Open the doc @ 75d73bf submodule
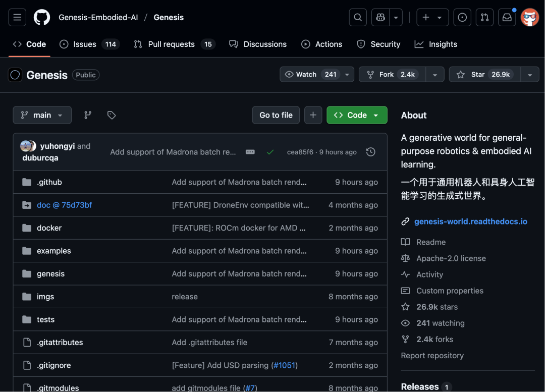 point(64,205)
